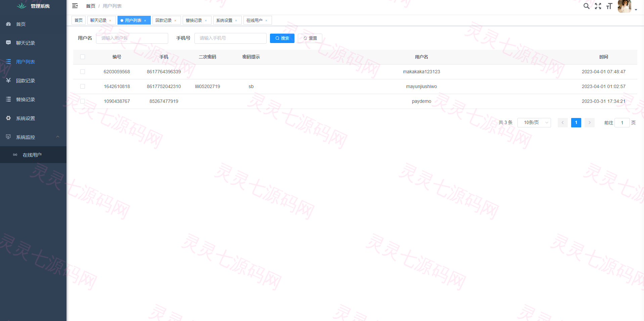Focus the 手机号 input field
Screen dimensions: 644x321
[230, 38]
